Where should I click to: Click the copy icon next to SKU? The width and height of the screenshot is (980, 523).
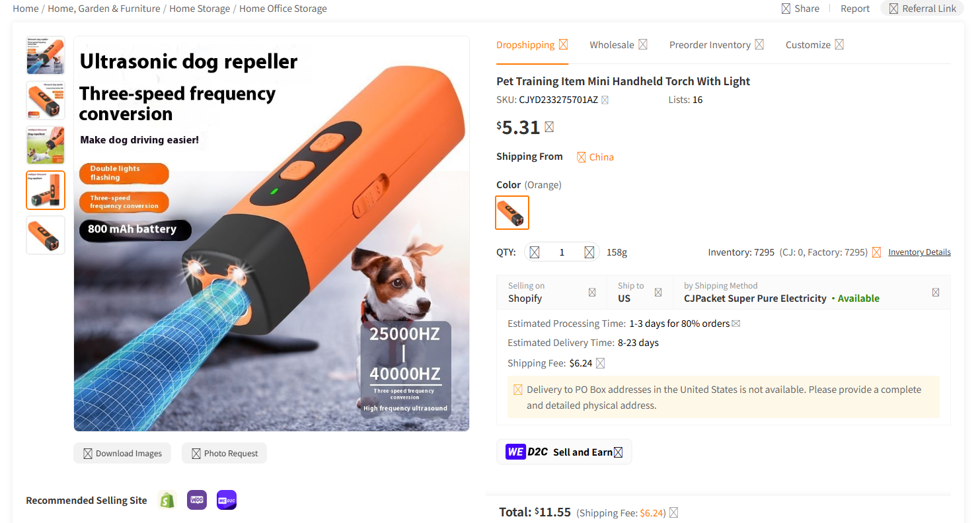[x=605, y=100]
